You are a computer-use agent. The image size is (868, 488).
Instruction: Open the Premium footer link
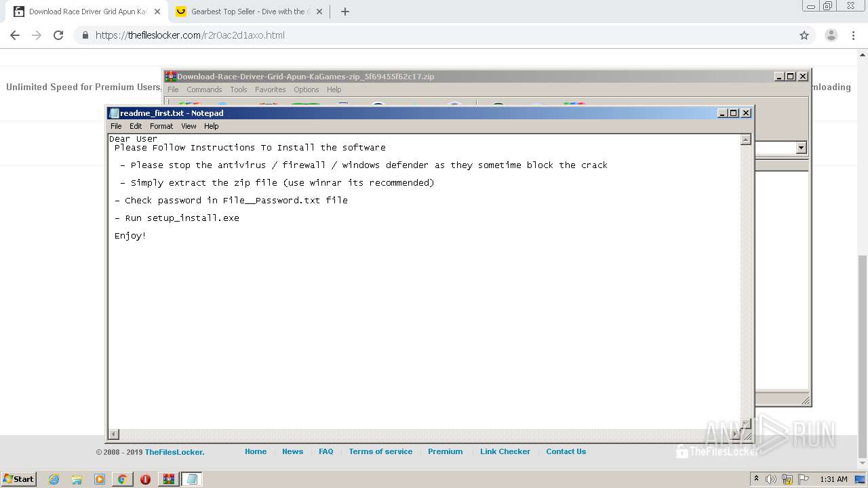[x=446, y=451]
